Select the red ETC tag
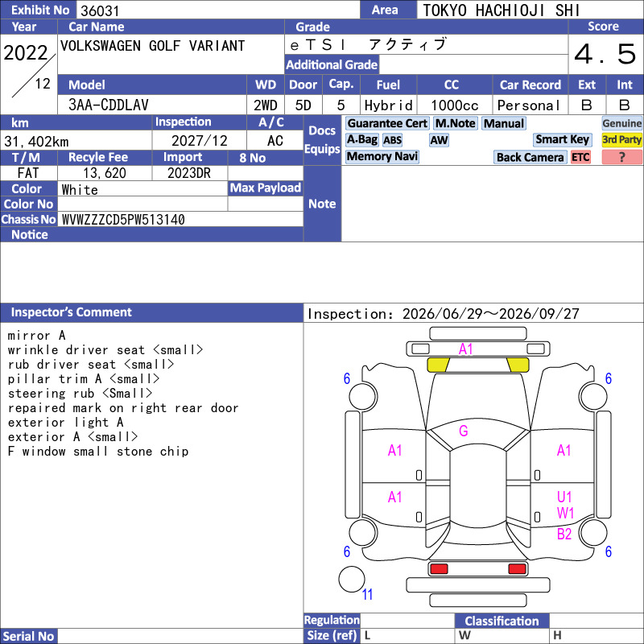This screenshot has width=644, height=644. tap(580, 157)
